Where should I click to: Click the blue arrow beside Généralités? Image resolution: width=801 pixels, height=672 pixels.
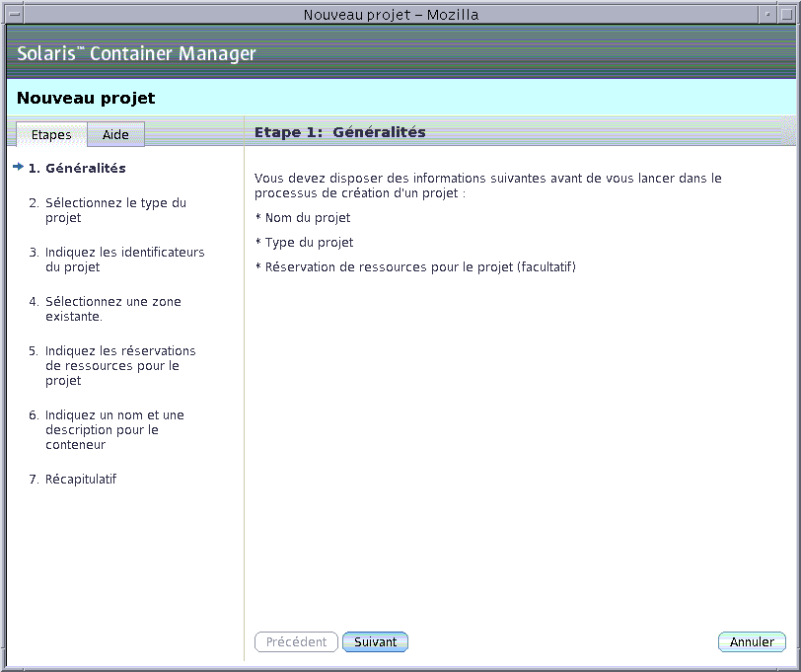pos(19,167)
